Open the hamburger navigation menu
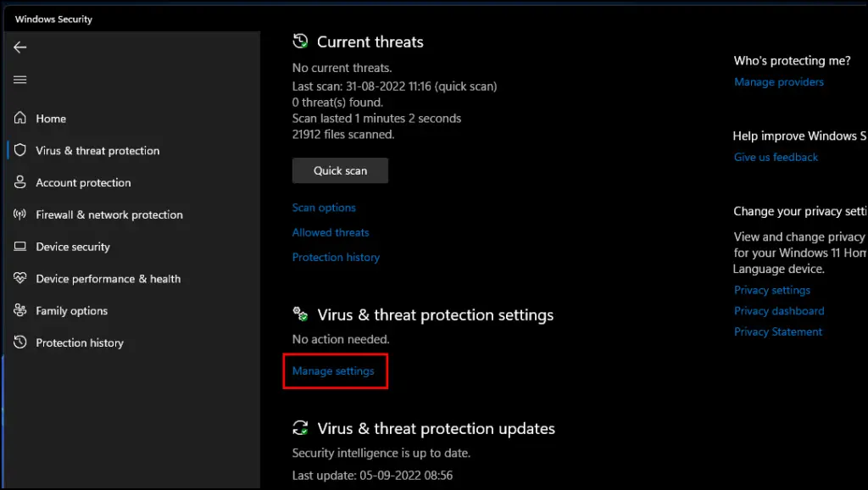The image size is (868, 490). [x=20, y=80]
